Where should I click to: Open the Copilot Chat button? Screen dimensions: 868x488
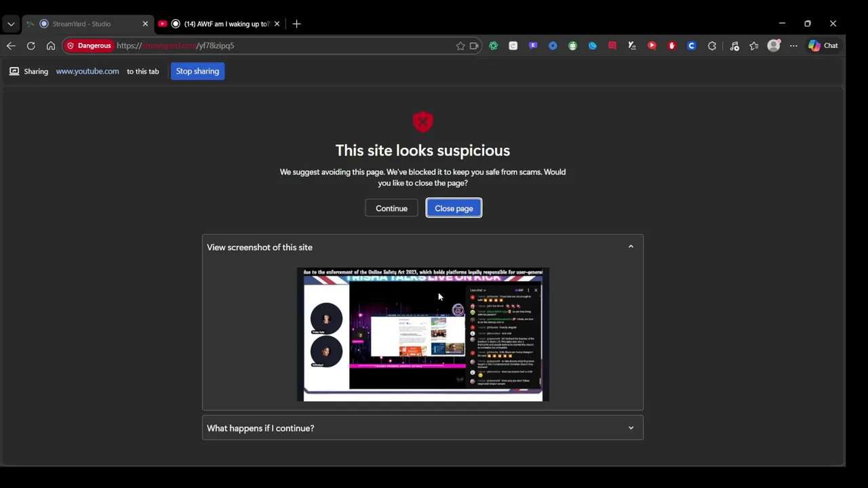823,45
